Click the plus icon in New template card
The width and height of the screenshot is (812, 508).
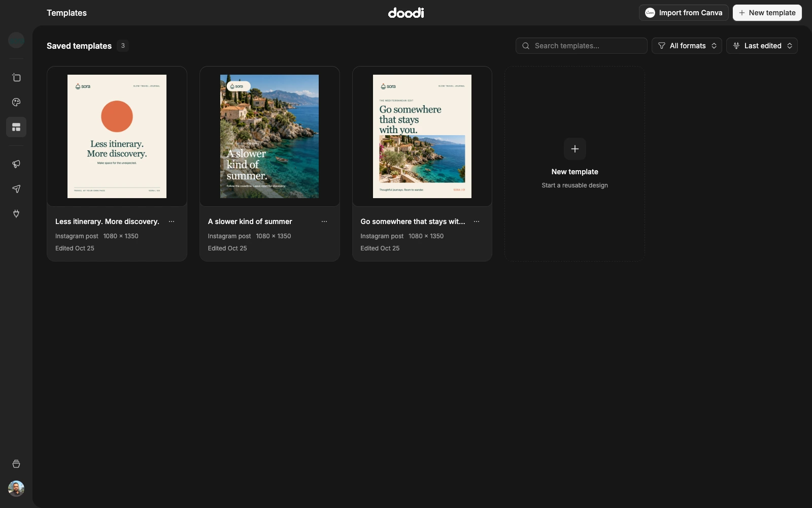click(x=575, y=149)
